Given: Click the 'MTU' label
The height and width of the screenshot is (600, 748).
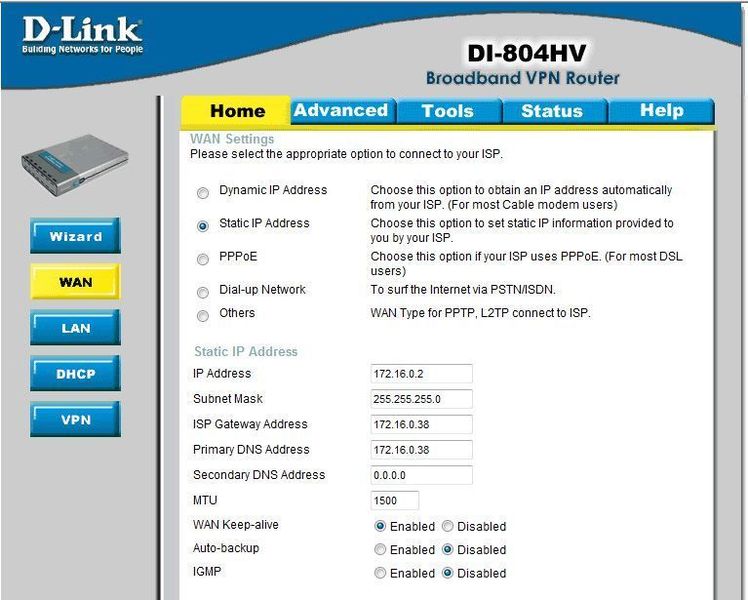Looking at the screenshot, I should (x=205, y=500).
